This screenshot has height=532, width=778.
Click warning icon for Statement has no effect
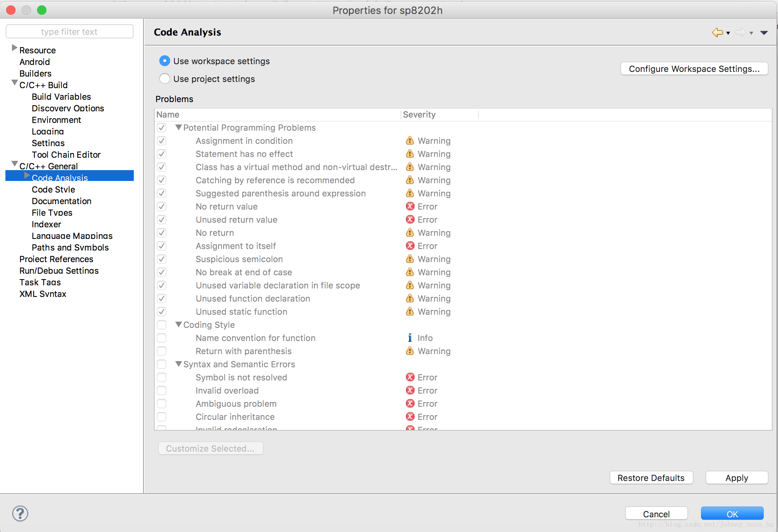pyautogui.click(x=410, y=154)
